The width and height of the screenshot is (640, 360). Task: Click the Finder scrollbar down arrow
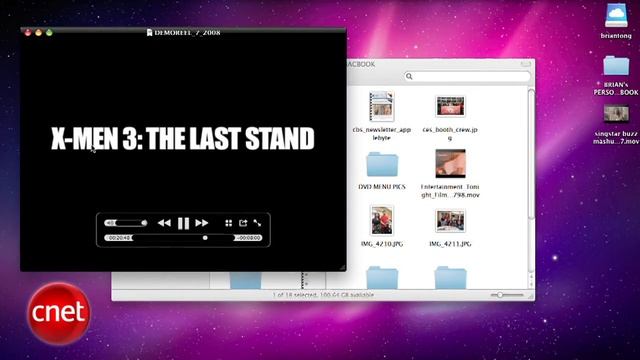tap(531, 284)
